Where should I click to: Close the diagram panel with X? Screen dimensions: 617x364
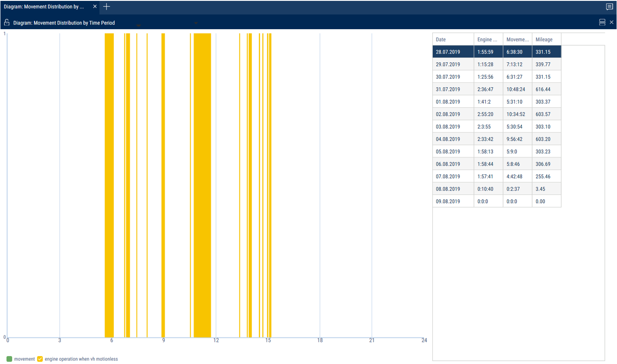611,22
